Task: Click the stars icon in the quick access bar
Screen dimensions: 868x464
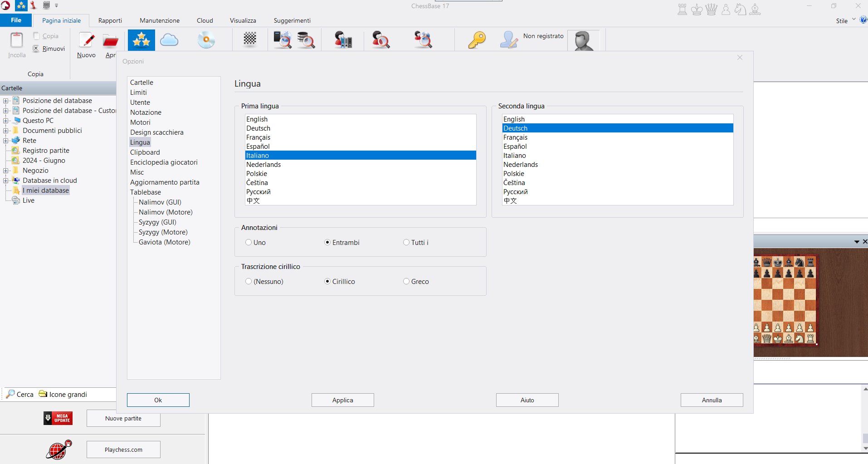Action: click(21, 5)
